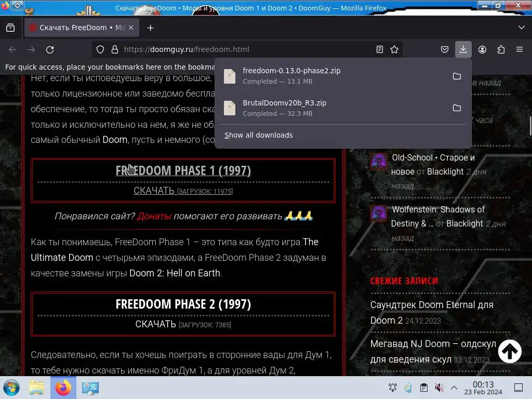Image resolution: width=532 pixels, height=399 pixels.
Task: Open Firefox application hamburger menu
Action: pos(520,49)
